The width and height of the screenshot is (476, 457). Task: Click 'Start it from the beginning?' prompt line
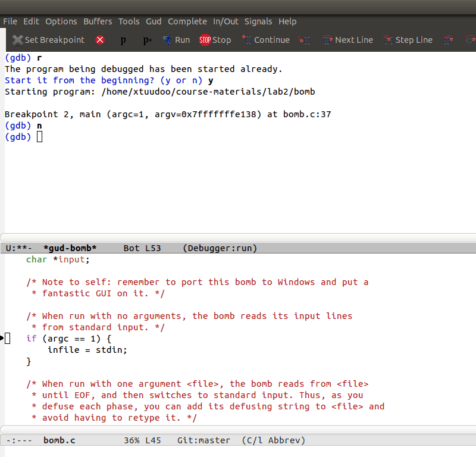(x=109, y=80)
